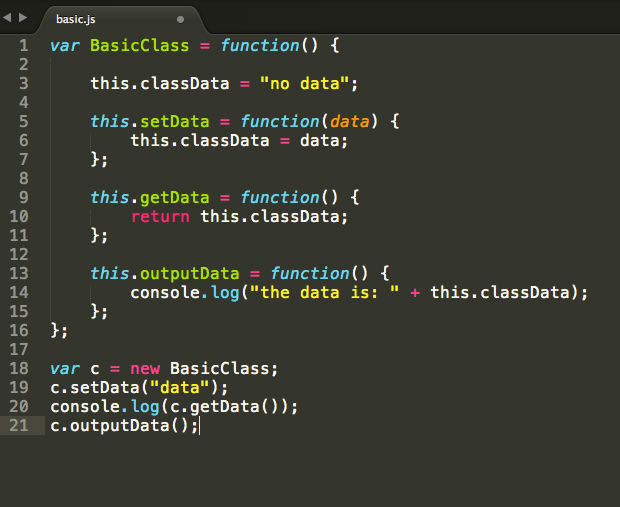Click the "data" string in c.setData call
620x507 pixels.
tap(180, 388)
